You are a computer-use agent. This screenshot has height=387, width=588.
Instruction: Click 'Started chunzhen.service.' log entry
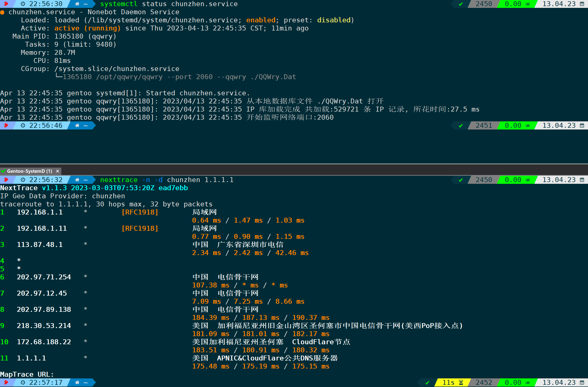point(198,93)
